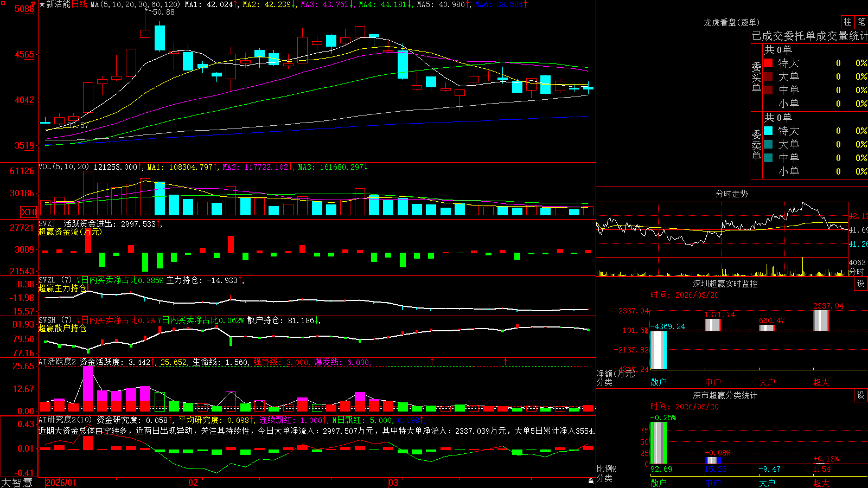
Task: Click the star icon beside 新洁能
Action: (x=42, y=4)
